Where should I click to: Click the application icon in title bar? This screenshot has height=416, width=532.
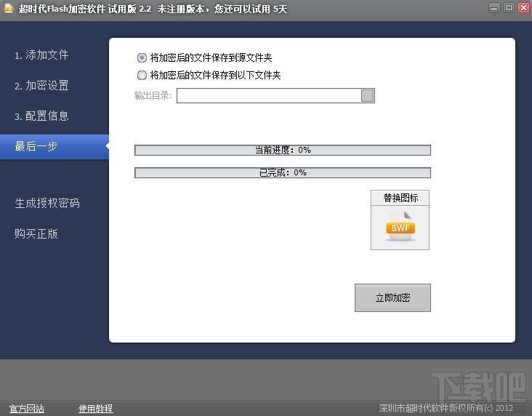pyautogui.click(x=8, y=8)
